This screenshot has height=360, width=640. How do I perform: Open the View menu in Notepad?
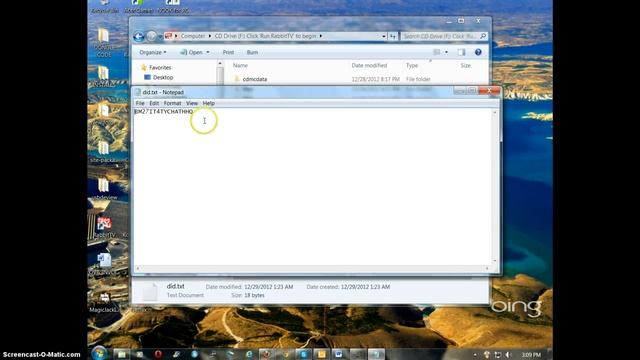coord(192,103)
